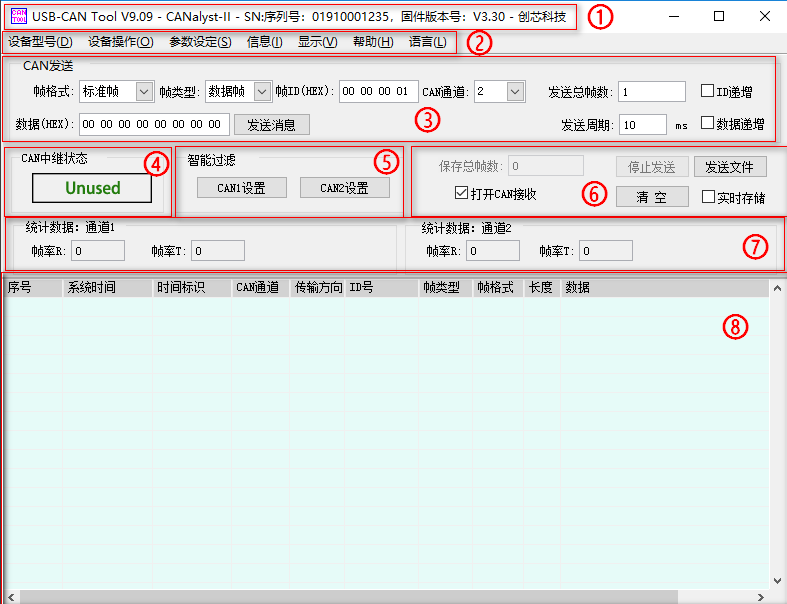
Task: Expand the 帧类型 dropdown
Action: pyautogui.click(x=263, y=92)
